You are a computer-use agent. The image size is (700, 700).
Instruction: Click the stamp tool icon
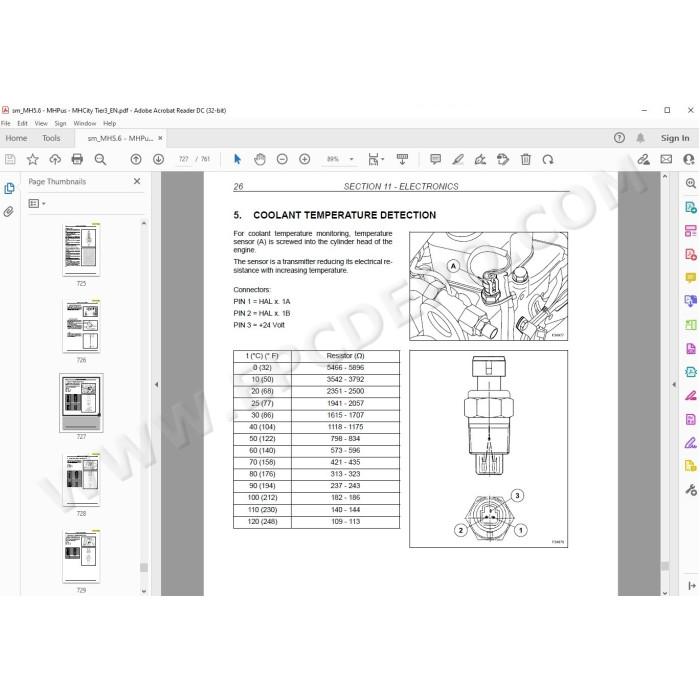(x=503, y=159)
